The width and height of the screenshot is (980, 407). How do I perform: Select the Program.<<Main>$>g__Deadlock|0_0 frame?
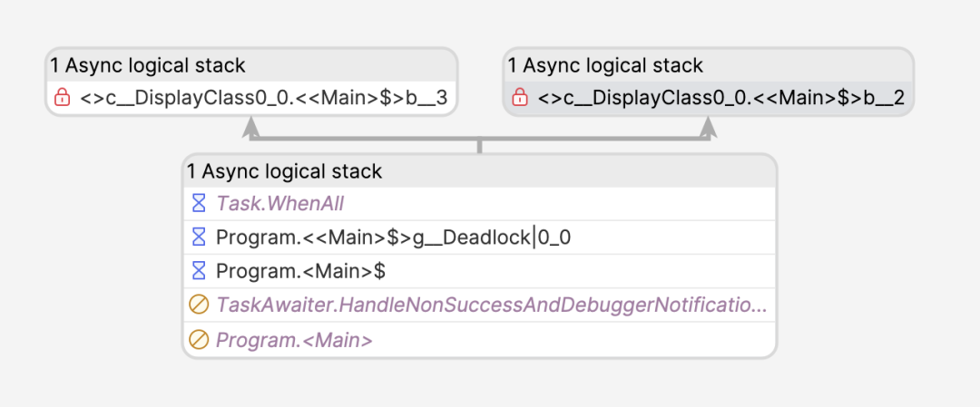coord(479,237)
